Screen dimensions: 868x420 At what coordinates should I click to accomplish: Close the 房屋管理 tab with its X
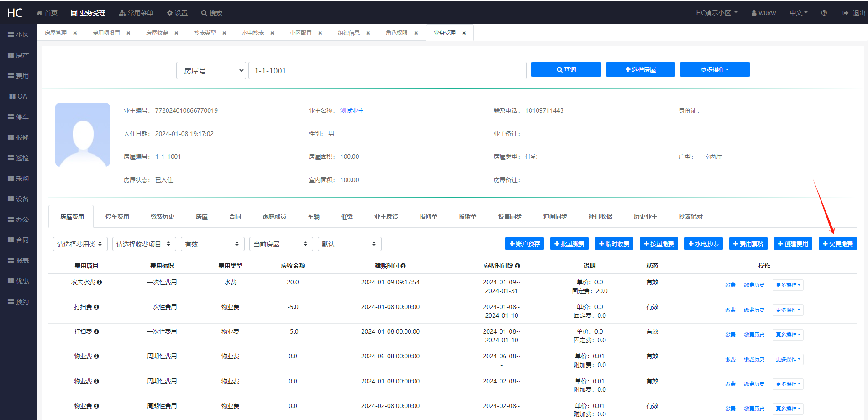point(75,33)
